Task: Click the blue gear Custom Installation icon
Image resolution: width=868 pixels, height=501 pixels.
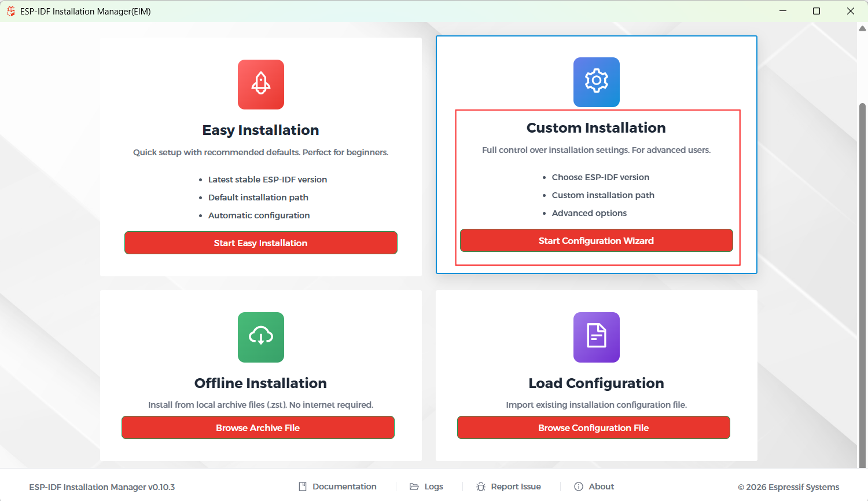Action: click(x=597, y=82)
